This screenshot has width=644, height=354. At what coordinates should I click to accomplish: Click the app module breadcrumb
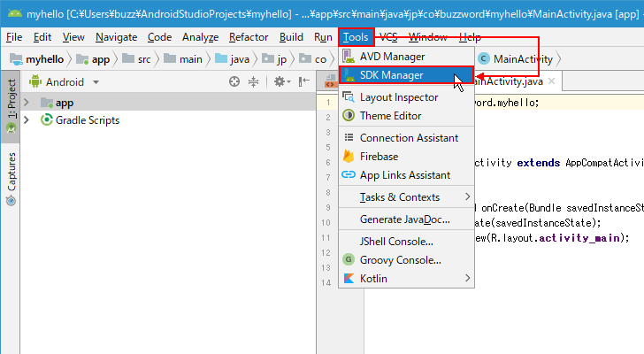93,59
